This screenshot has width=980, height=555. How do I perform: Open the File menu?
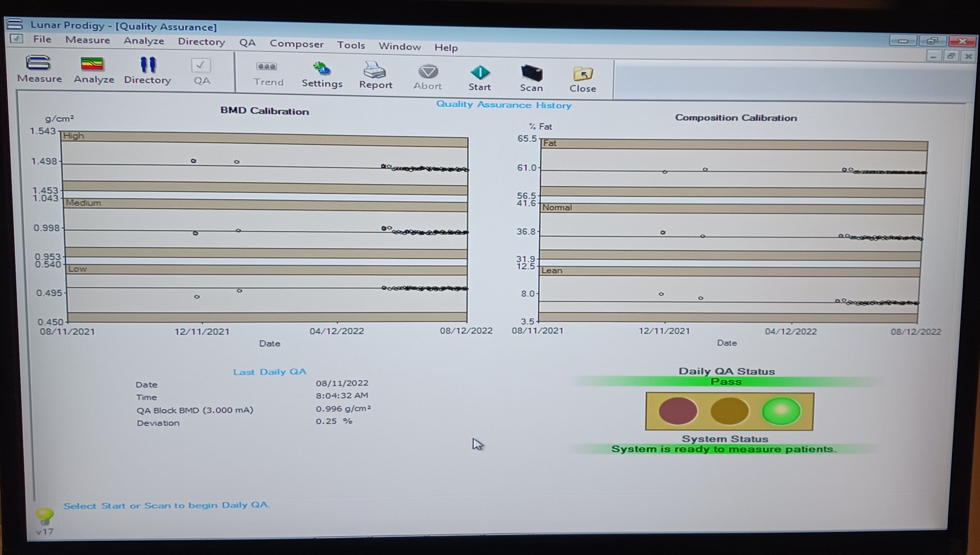point(42,39)
